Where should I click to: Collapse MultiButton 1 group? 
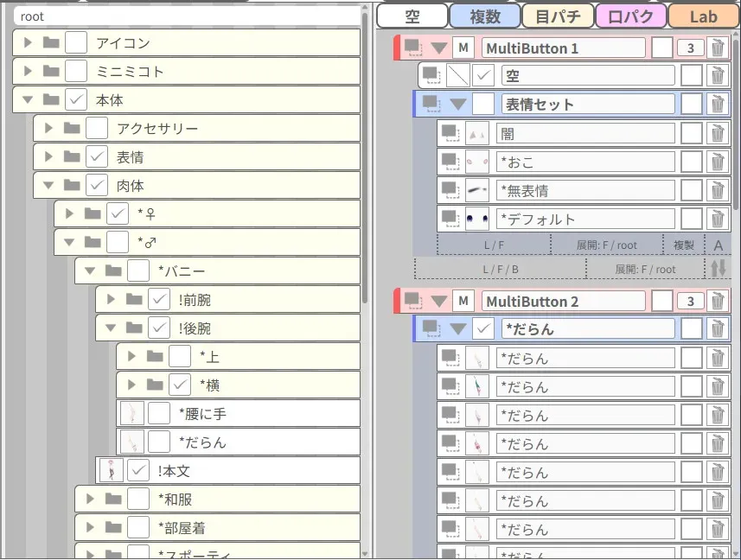coord(439,48)
